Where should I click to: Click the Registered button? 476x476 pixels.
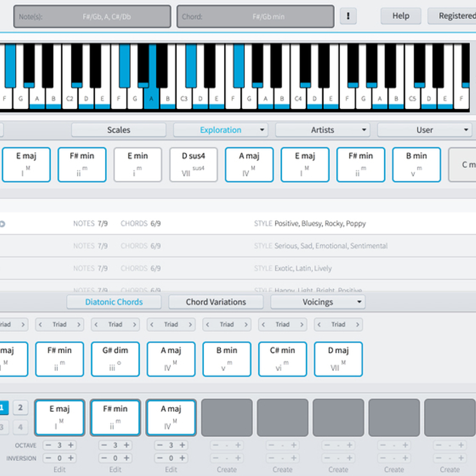click(452, 16)
